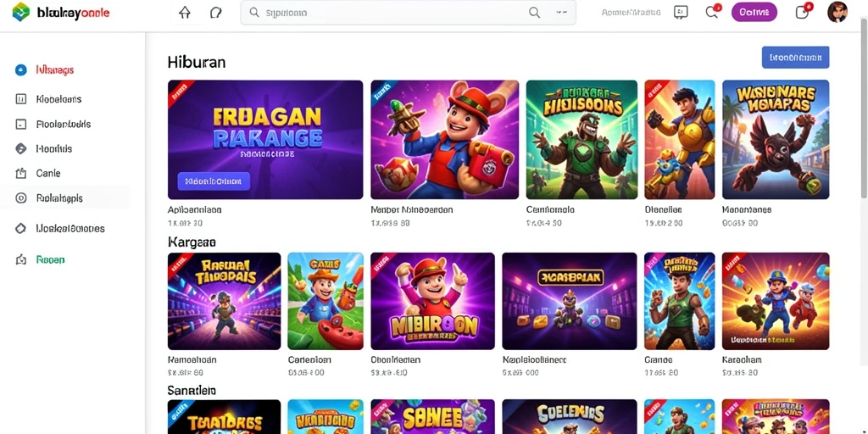This screenshot has width=868, height=434.
Task: Open the notification icon left of avatar
Action: (x=803, y=12)
